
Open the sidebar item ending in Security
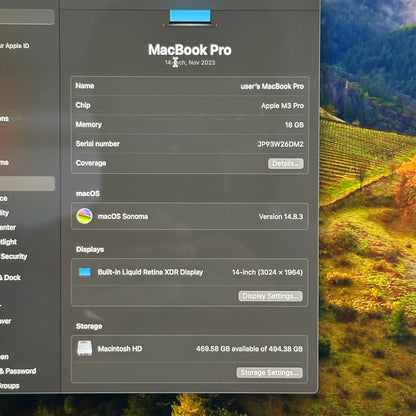coord(14,256)
